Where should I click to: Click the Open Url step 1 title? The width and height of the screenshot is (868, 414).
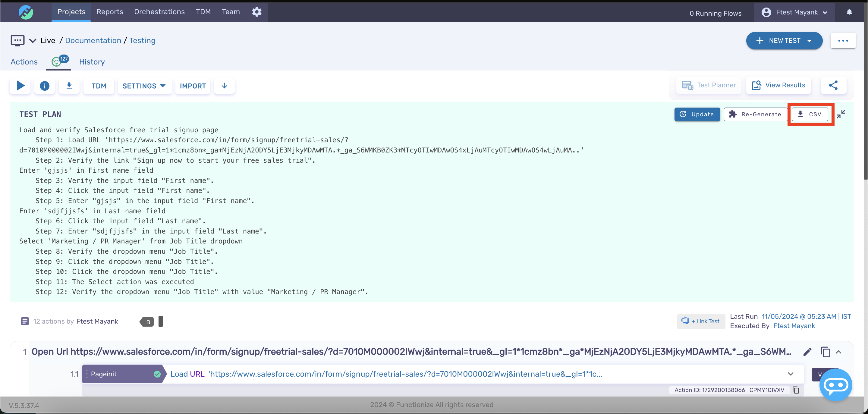click(x=411, y=352)
